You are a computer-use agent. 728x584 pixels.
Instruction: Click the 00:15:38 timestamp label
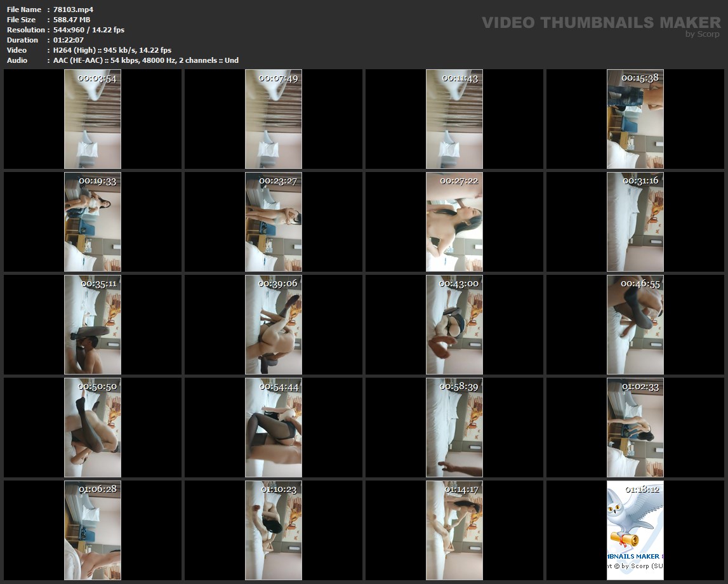coord(640,78)
